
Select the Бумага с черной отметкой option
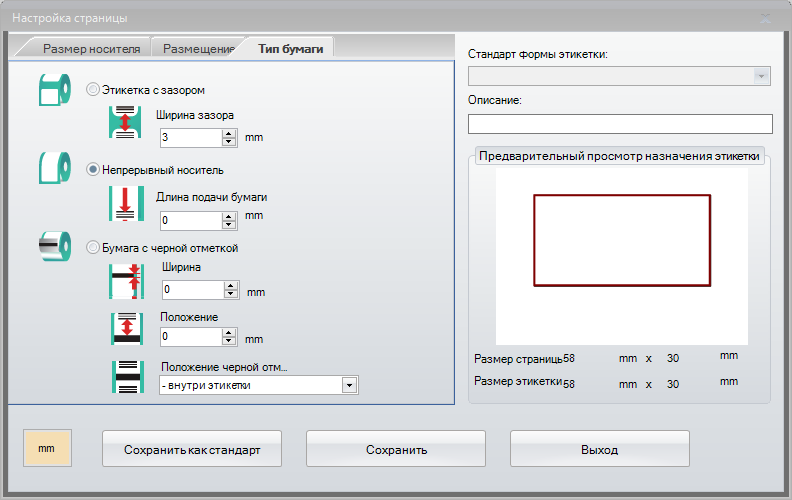(92, 247)
